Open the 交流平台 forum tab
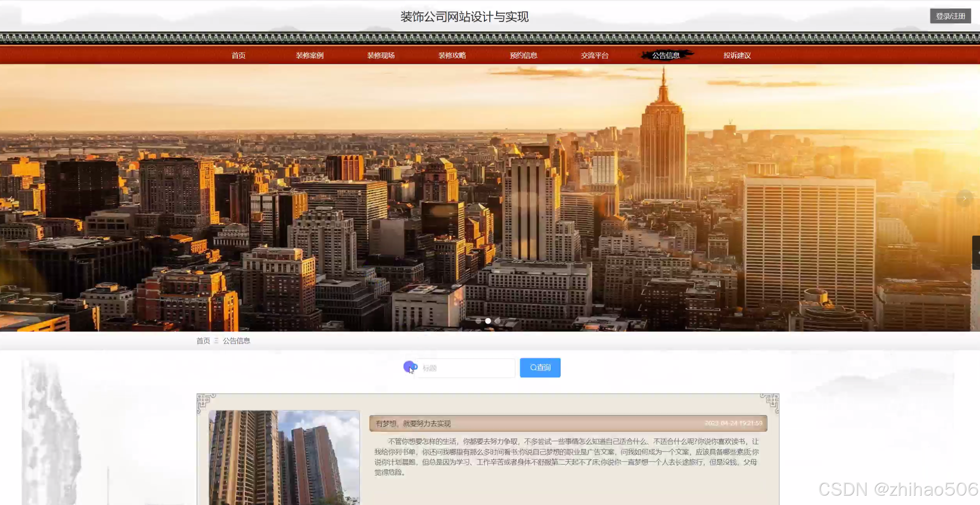 [594, 56]
